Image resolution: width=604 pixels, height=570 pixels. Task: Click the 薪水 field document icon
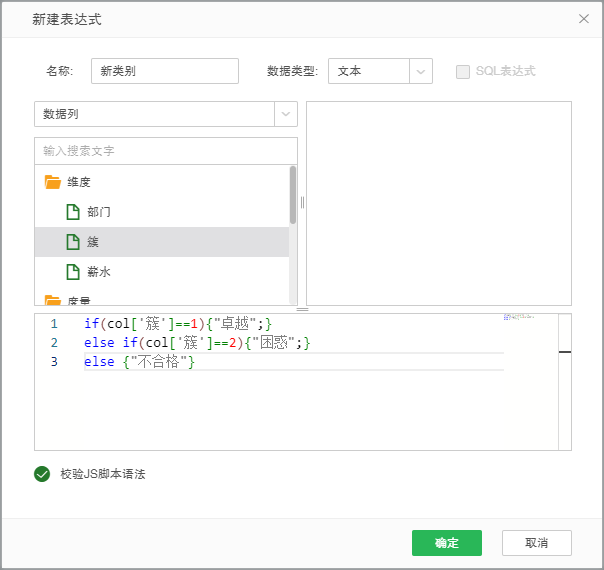tap(72, 272)
